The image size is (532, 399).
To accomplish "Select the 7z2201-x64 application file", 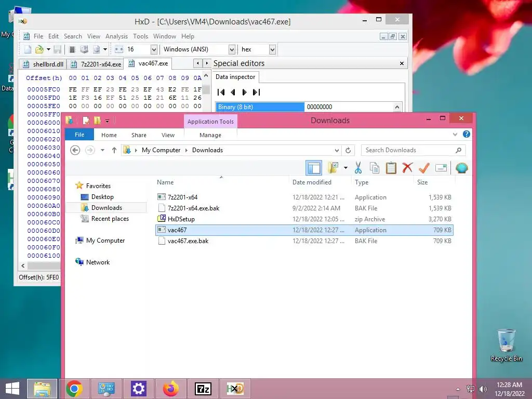I will coord(304,197).
